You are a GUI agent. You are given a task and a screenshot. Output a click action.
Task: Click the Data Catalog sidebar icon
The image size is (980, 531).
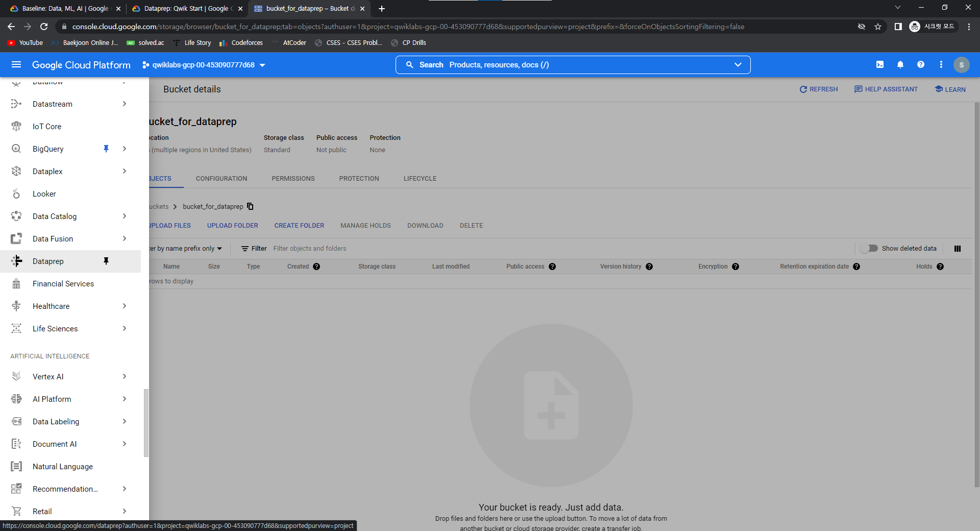point(16,216)
